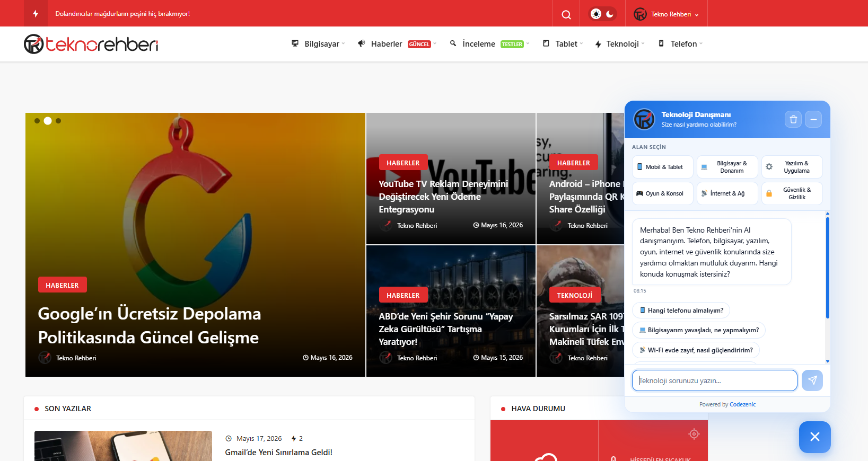
Task: Click the lightning bolt trending icon
Action: (36, 14)
